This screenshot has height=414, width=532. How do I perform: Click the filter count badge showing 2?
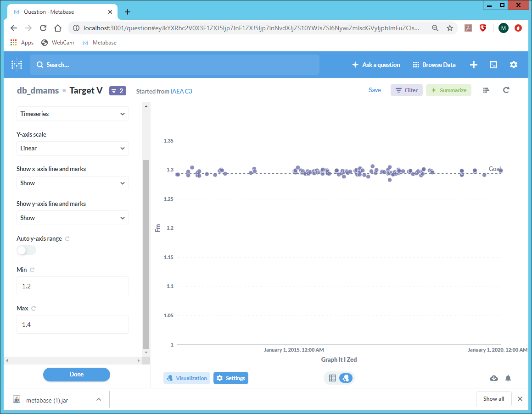coord(118,91)
